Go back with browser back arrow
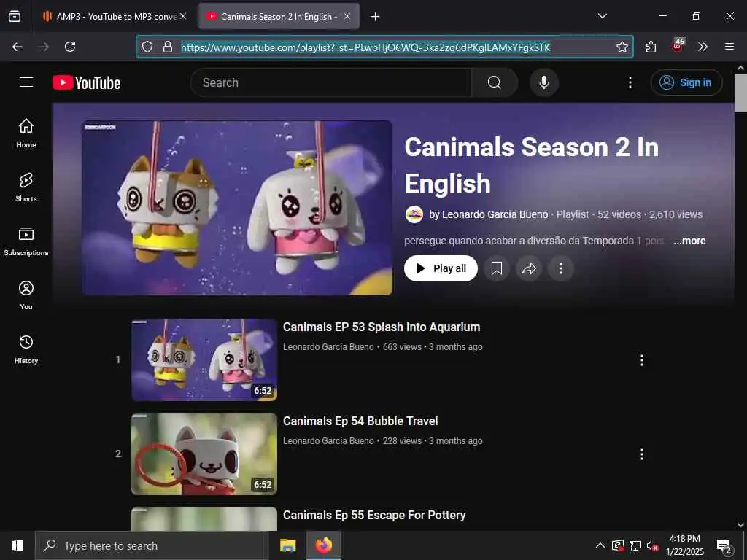This screenshot has height=560, width=747. click(18, 47)
